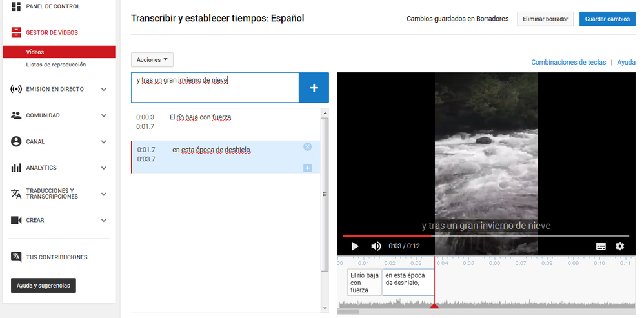644x318 pixels.
Task: Click the Analytics bar chart icon
Action: coord(16,168)
